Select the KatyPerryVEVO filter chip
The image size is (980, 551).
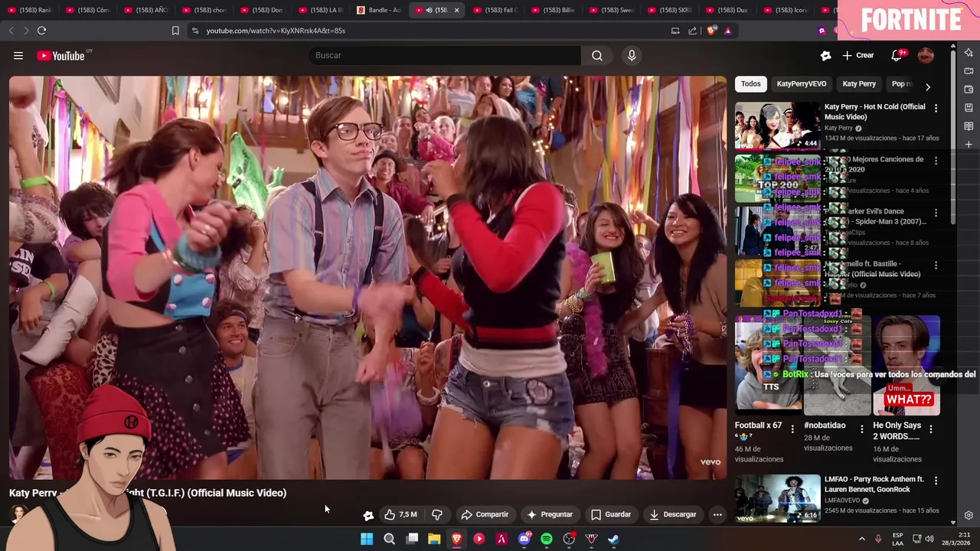coord(802,83)
